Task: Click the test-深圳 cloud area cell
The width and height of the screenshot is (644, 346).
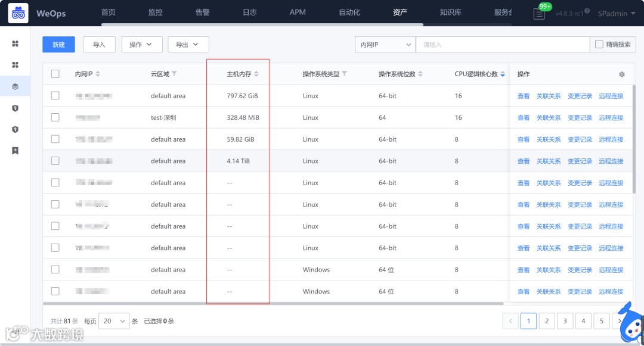Action: [163, 117]
